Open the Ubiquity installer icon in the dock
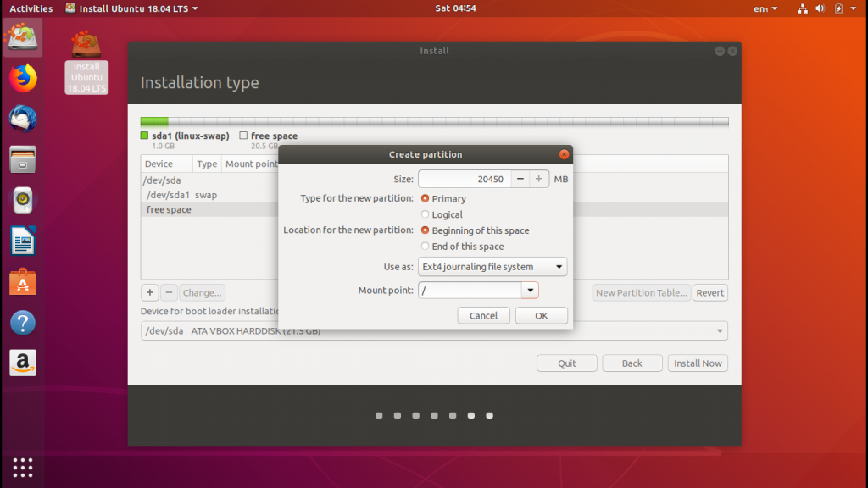This screenshot has height=488, width=868. pyautogui.click(x=23, y=37)
